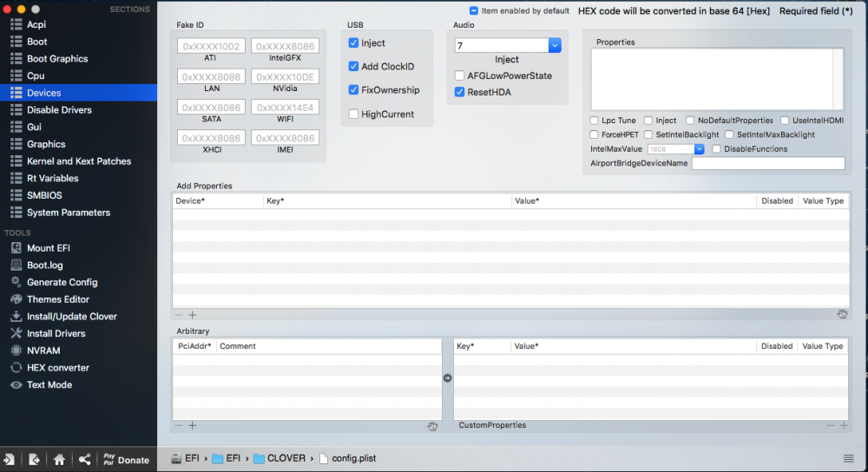Add a CustomProperties row
Screen dimensions: 868x472
click(x=844, y=425)
